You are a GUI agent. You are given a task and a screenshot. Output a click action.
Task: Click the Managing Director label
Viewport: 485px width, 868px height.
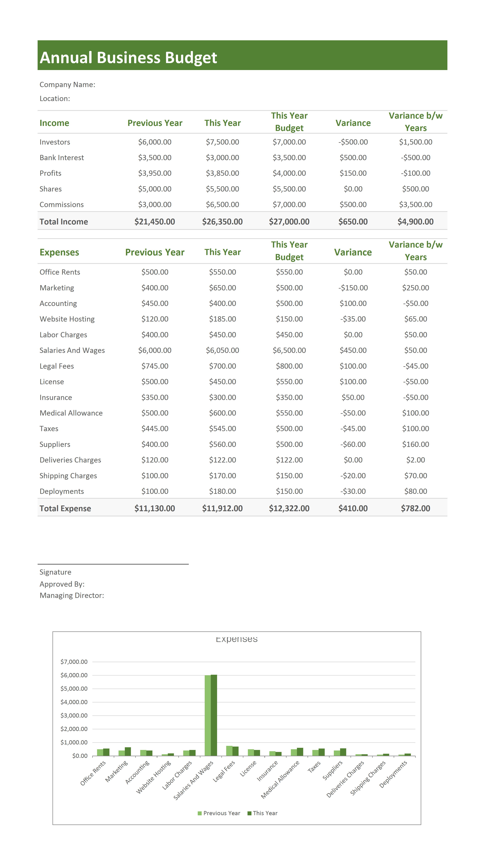click(72, 595)
